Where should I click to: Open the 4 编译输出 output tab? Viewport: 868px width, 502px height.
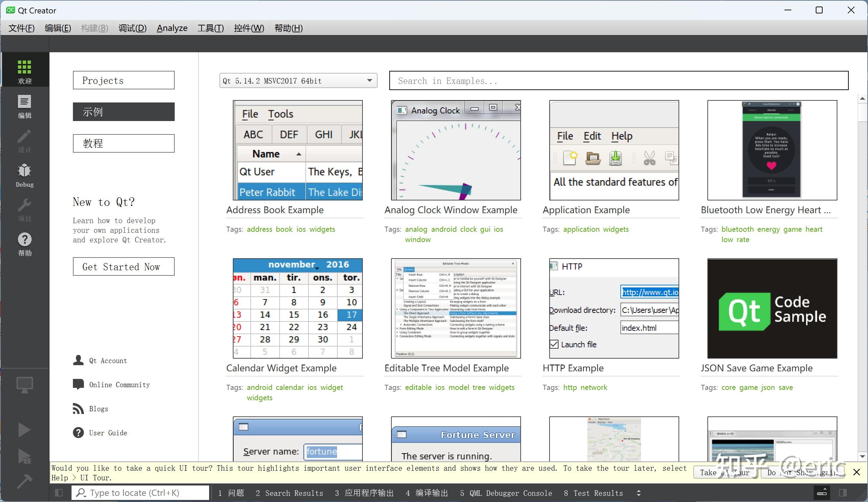427,493
